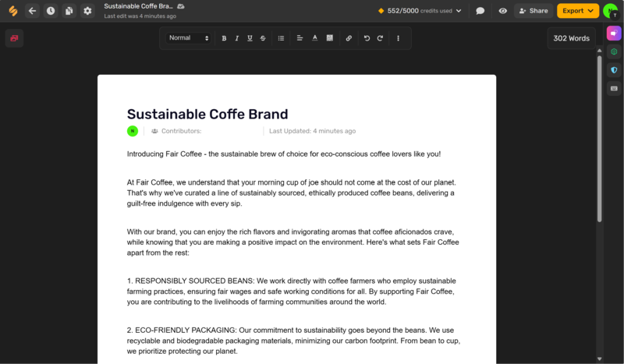Image resolution: width=624 pixels, height=364 pixels.
Task: Toggle bold formatting
Action: 224,38
